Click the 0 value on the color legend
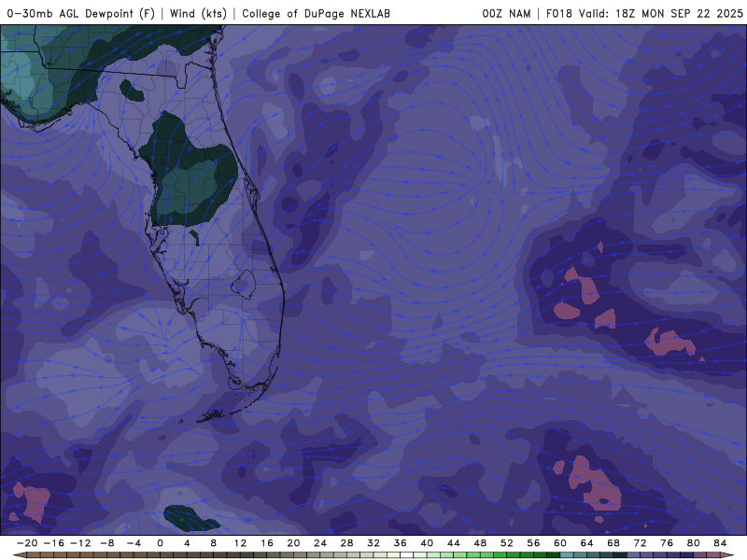Screen dimensions: 747x560 (x=160, y=543)
